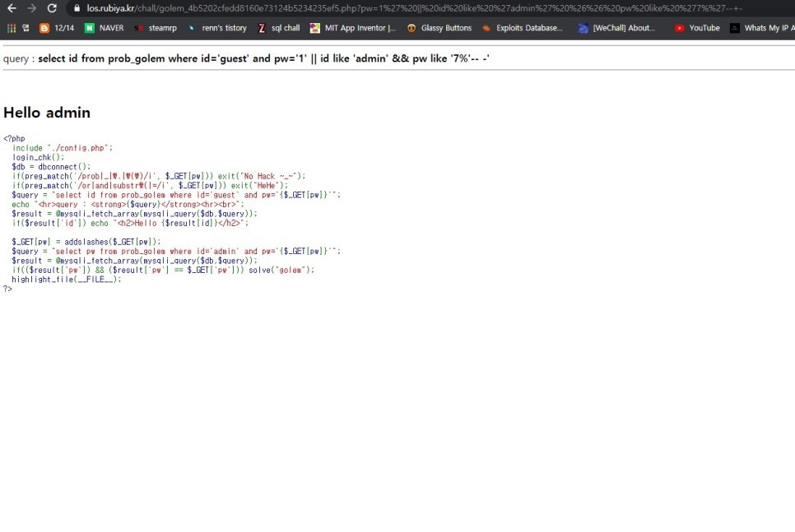
Task: Open the Glassy Buttons bookmark
Action: (x=439, y=28)
